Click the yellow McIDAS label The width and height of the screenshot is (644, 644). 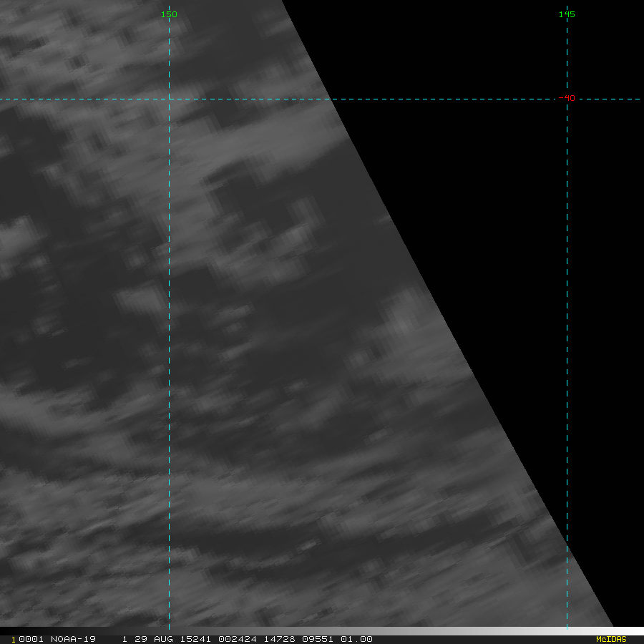pyautogui.click(x=610, y=639)
